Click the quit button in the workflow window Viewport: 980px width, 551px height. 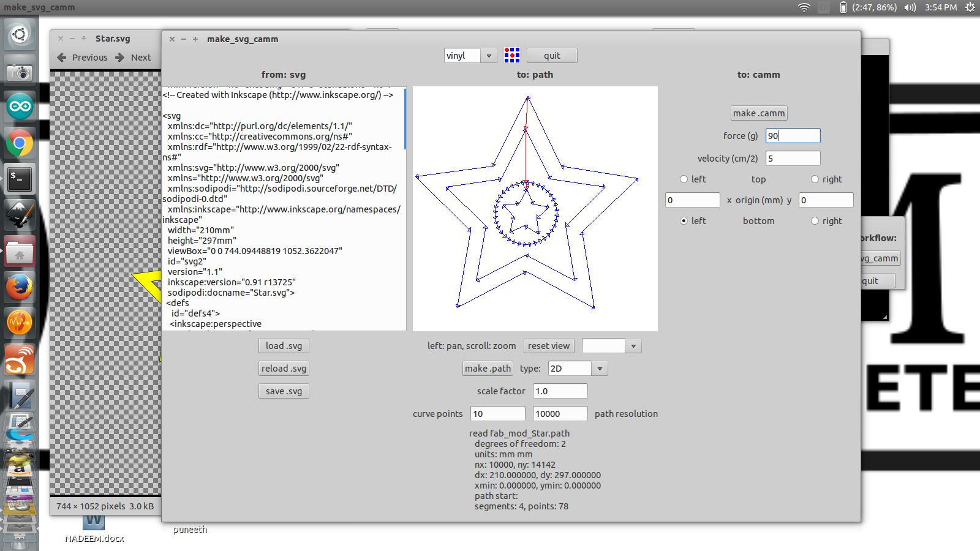877,281
